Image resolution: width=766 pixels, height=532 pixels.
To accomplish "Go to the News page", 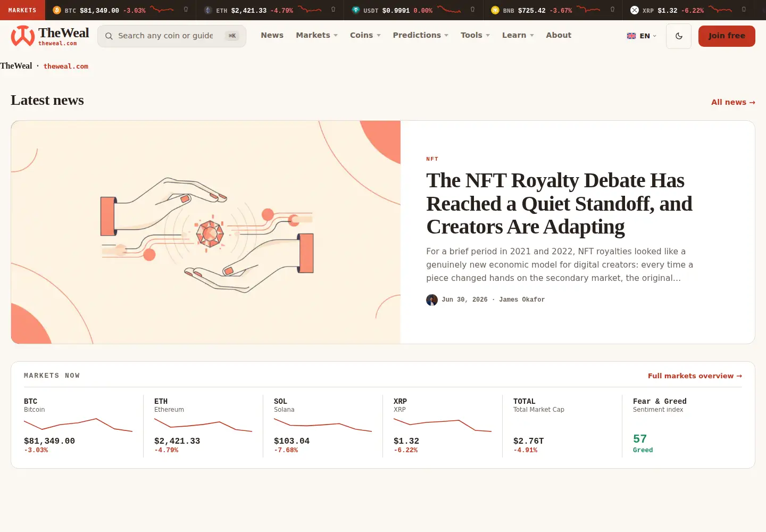I will [x=272, y=35].
